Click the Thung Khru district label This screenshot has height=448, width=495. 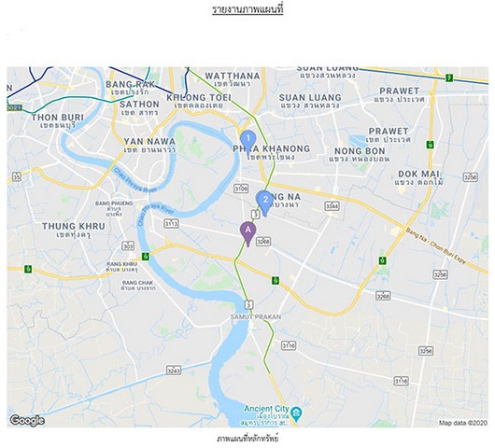point(74,226)
